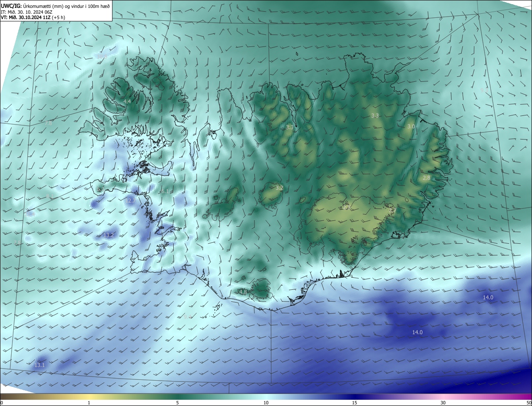Click the 'UWC/IG: Úrkomumætti (mm)' title line
Screen dimensions: 532x406
pyautogui.click(x=55, y=6)
